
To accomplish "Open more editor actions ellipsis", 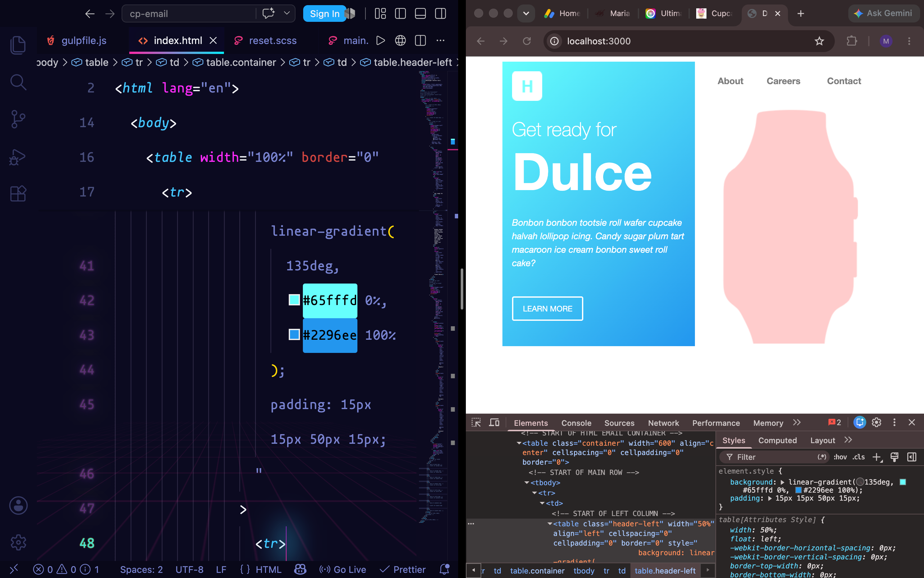I will pyautogui.click(x=440, y=40).
